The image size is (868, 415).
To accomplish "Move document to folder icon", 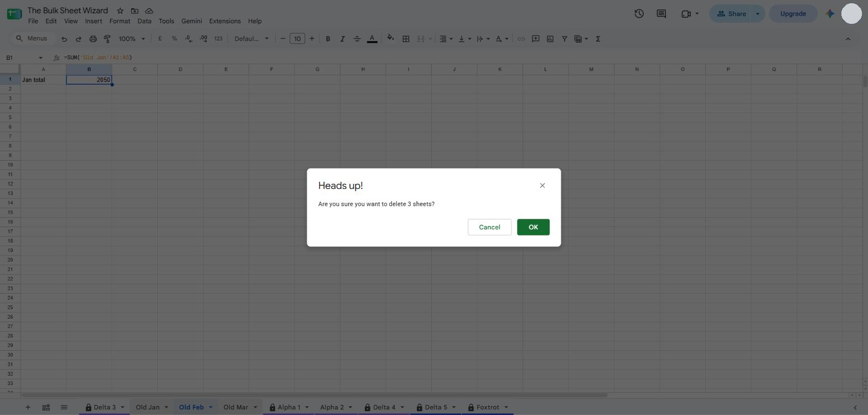I will coord(135,11).
